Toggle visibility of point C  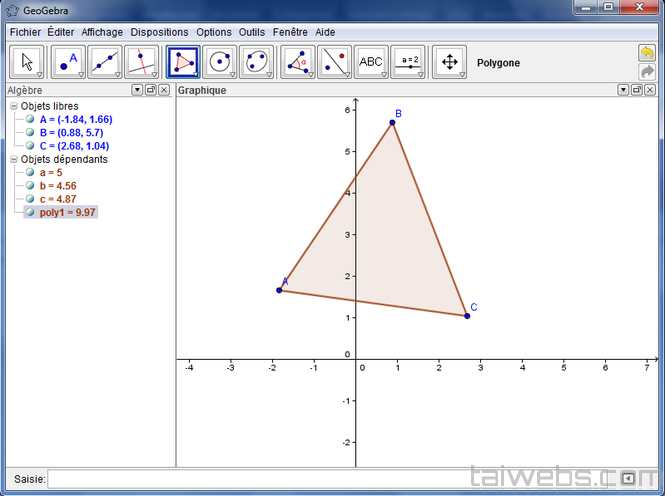pos(30,145)
